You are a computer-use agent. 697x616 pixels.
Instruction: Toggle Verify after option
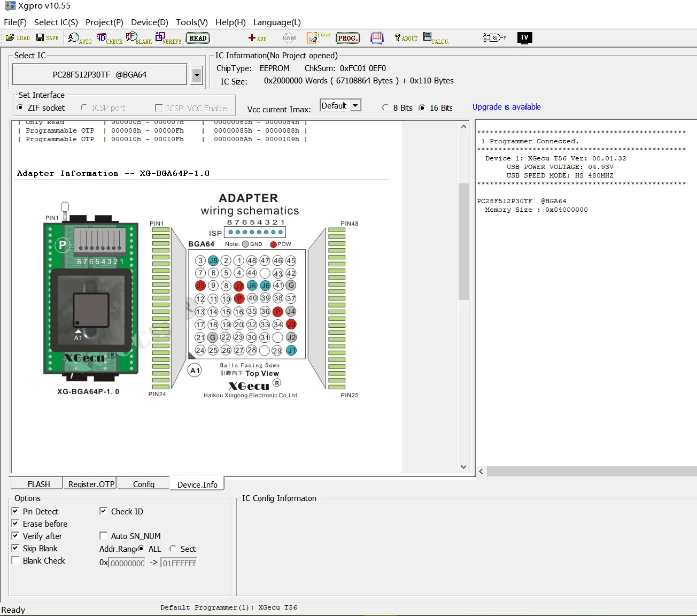click(16, 536)
